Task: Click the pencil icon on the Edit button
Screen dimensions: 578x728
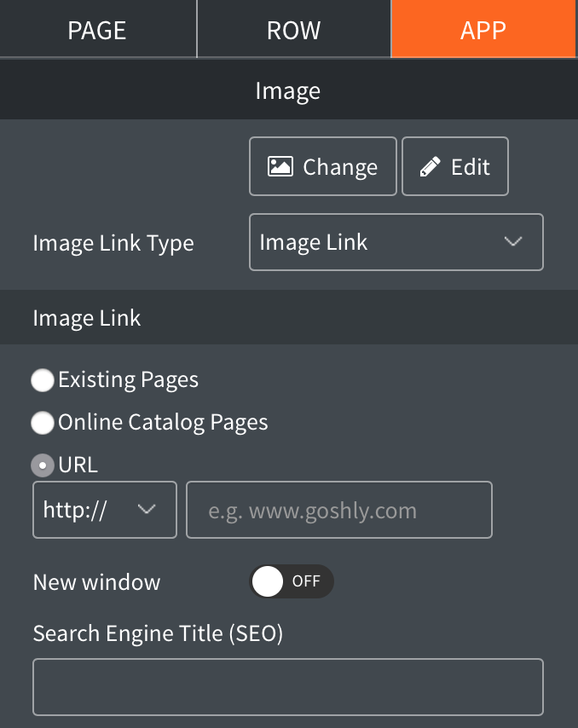Action: pos(431,167)
